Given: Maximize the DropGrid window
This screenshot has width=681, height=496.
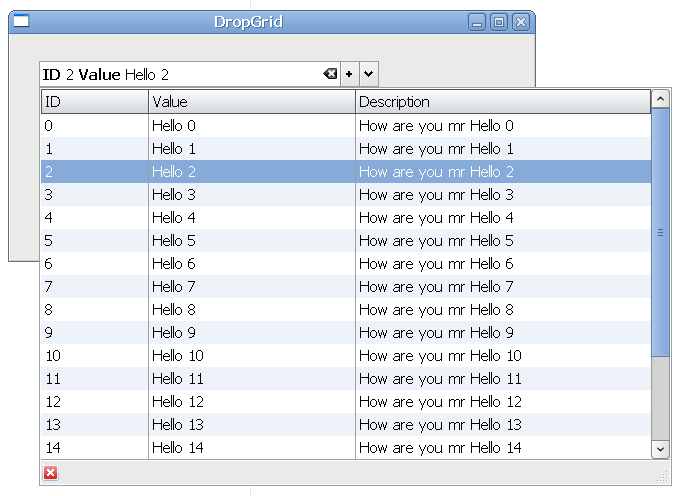Looking at the screenshot, I should click(499, 22).
